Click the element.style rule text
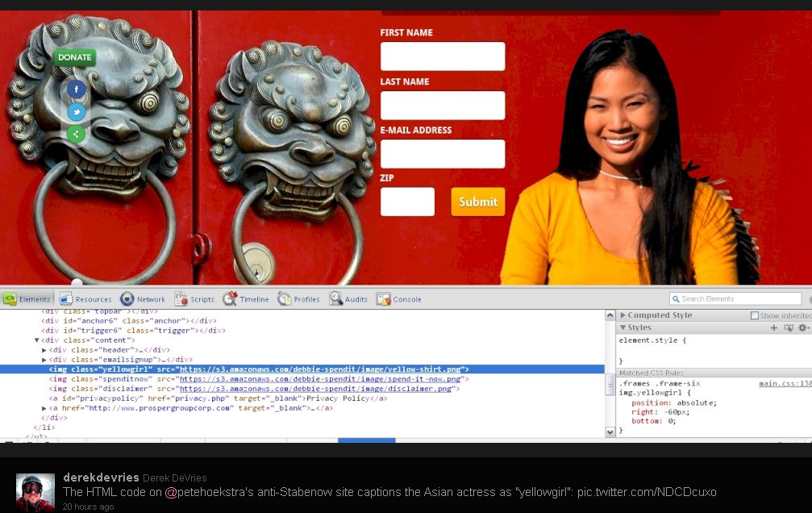The height and width of the screenshot is (513, 812). click(652, 340)
